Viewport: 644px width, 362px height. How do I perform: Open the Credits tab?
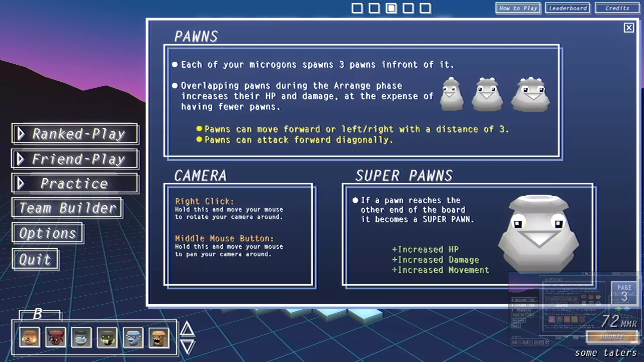pyautogui.click(x=617, y=8)
